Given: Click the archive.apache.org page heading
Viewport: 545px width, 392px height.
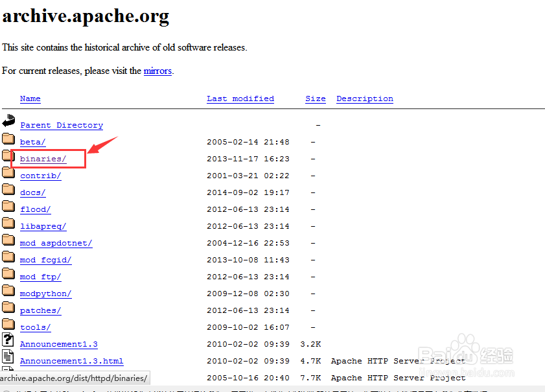Looking at the screenshot, I should point(86,16).
